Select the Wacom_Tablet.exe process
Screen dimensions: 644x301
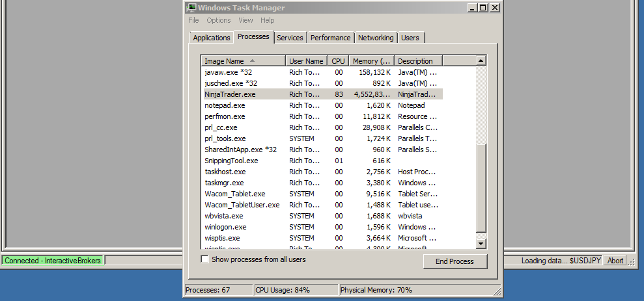pyautogui.click(x=323, y=194)
